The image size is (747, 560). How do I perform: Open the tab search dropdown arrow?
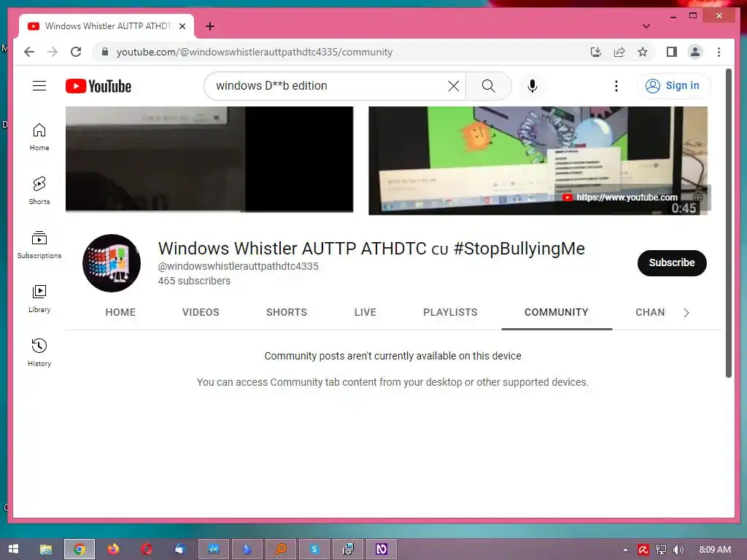[x=646, y=26]
